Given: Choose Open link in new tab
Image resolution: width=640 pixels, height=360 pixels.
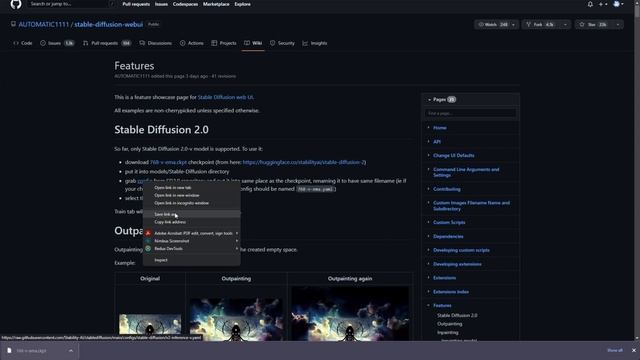Looking at the screenshot, I should click(191, 188).
